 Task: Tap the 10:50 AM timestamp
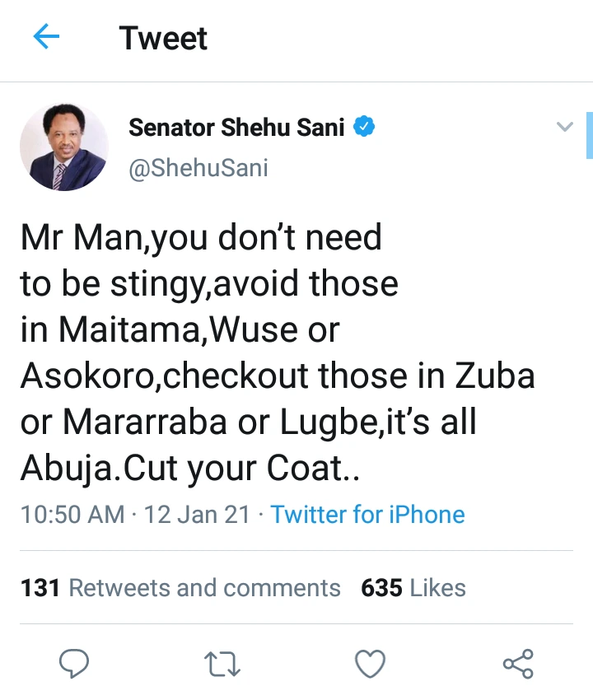[72, 515]
